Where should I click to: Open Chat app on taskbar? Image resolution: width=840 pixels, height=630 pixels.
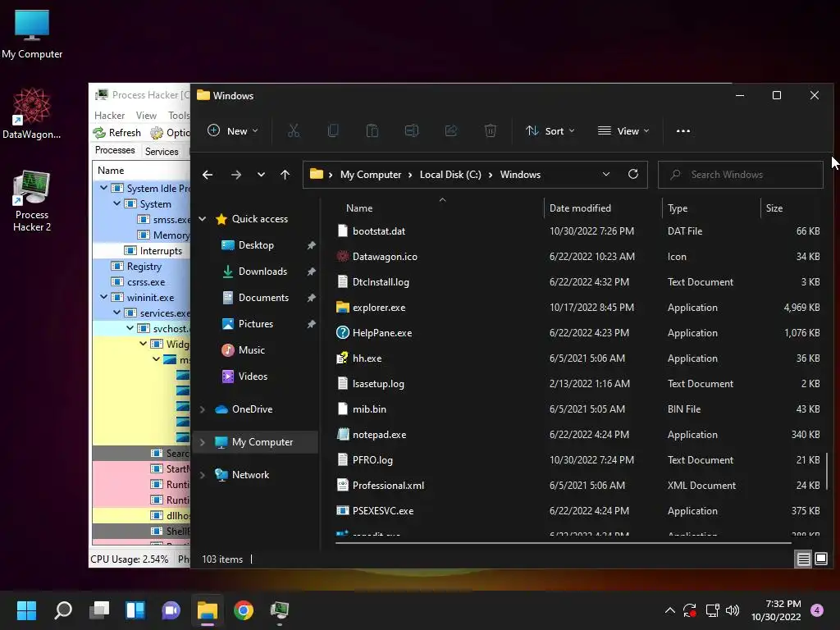pos(171,610)
